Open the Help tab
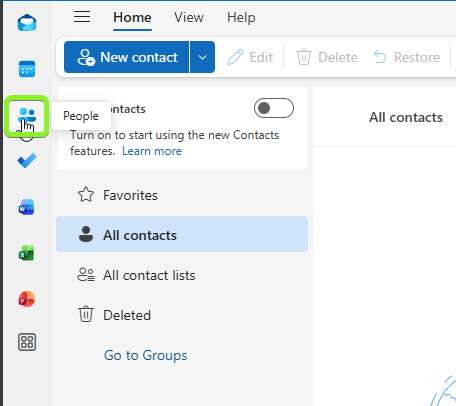 241,18
